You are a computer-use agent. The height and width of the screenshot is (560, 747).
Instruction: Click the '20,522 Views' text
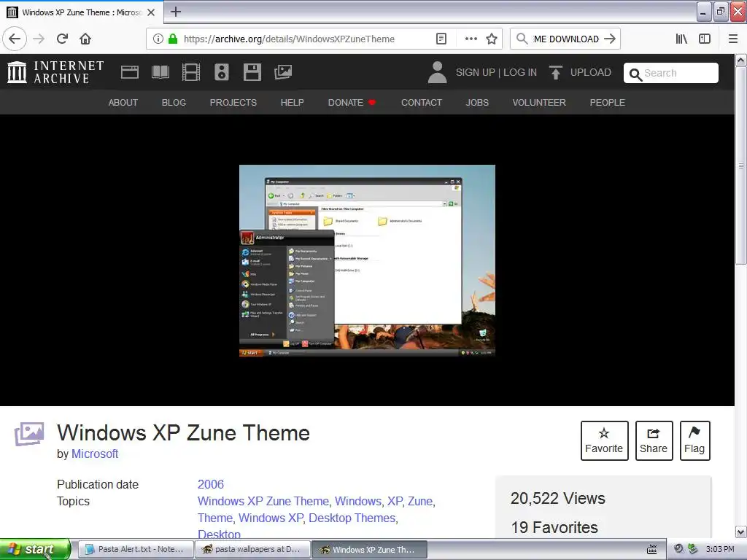click(557, 499)
